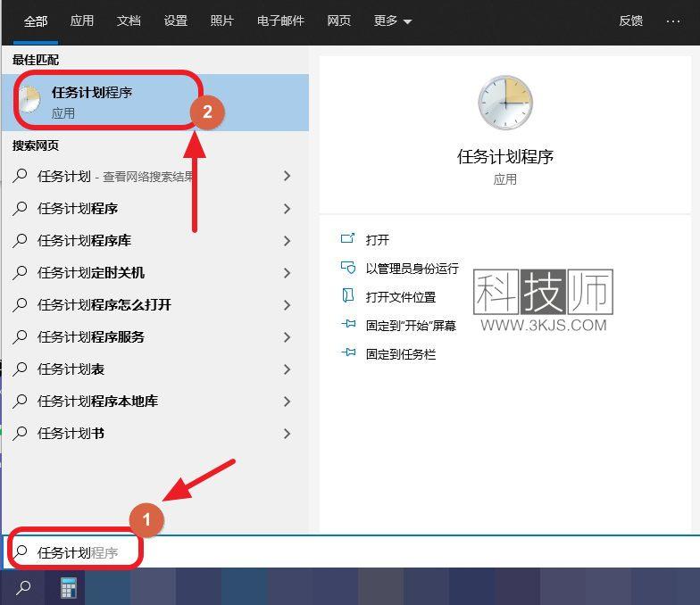Click search icon next to 任务计划表
Image resolution: width=700 pixels, height=605 pixels.
20,369
